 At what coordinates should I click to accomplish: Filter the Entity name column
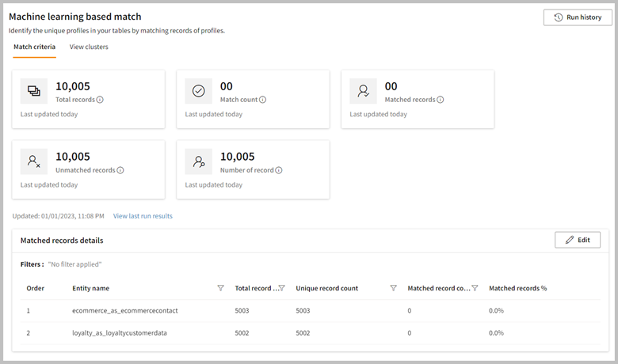pyautogui.click(x=221, y=288)
